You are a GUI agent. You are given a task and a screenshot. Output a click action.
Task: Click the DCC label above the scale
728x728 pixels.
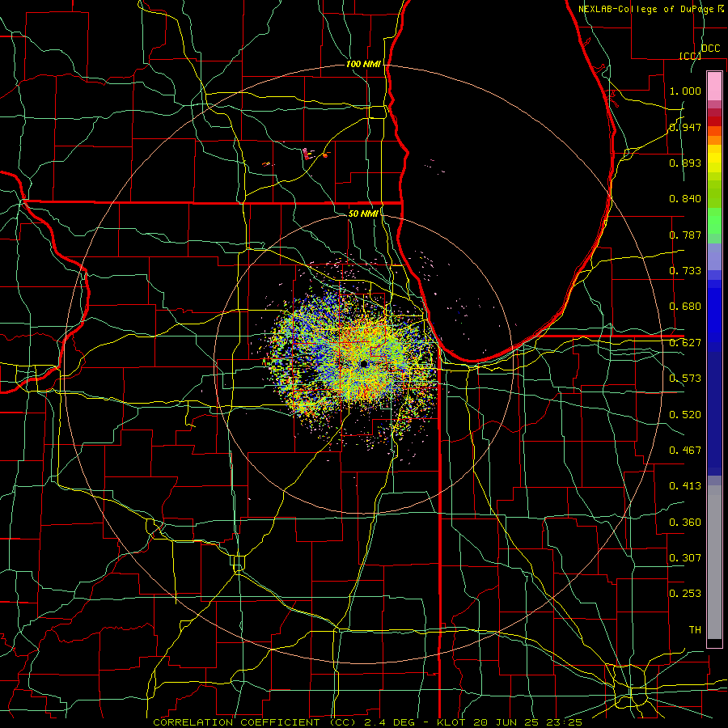tap(710, 49)
